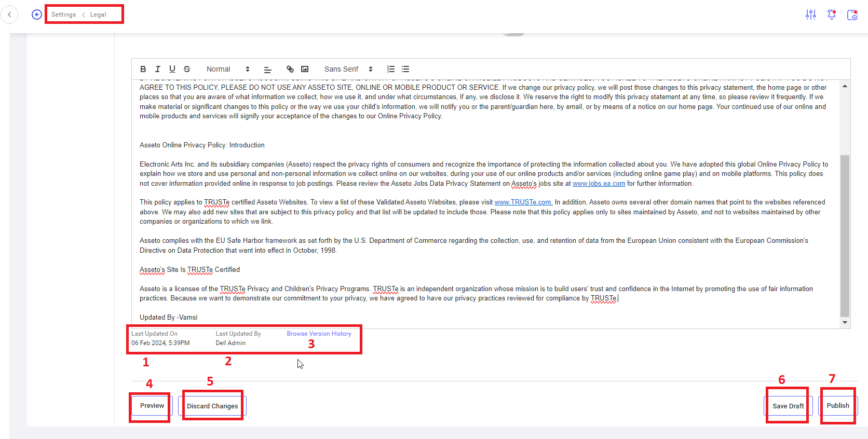Click the Publish button

[x=838, y=406]
